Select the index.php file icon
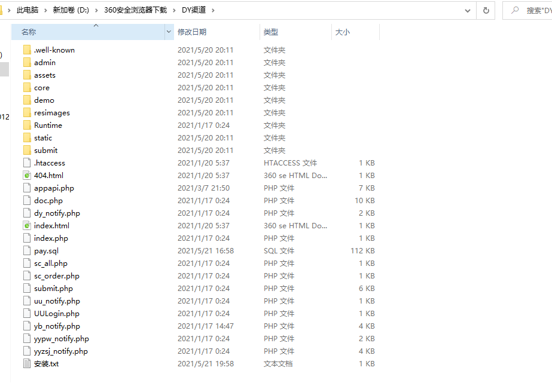 (27, 238)
